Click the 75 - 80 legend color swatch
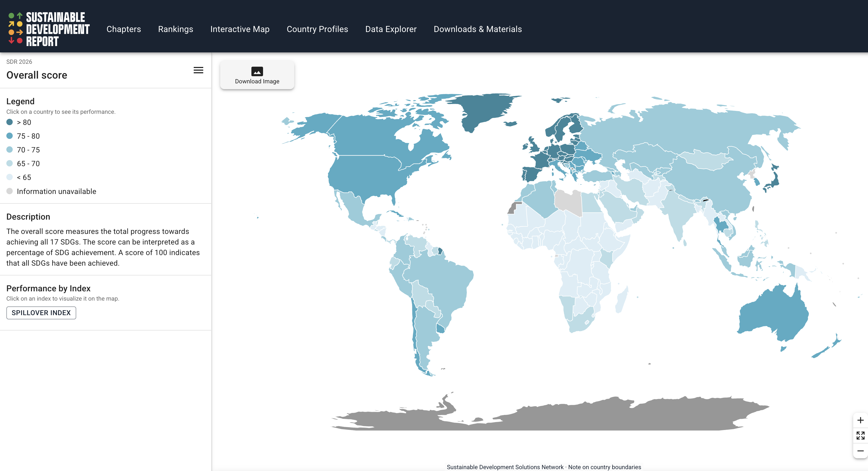868x471 pixels. pyautogui.click(x=10, y=136)
